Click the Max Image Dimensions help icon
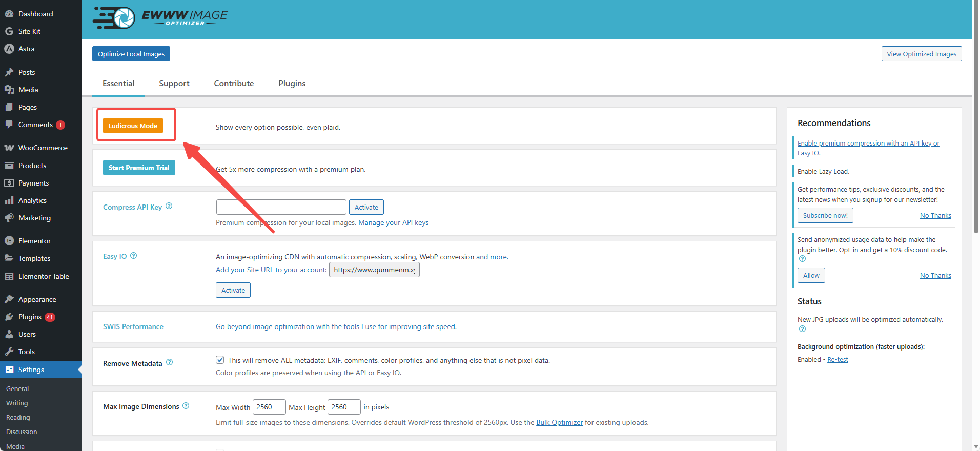The width and height of the screenshot is (980, 451). [x=186, y=406]
